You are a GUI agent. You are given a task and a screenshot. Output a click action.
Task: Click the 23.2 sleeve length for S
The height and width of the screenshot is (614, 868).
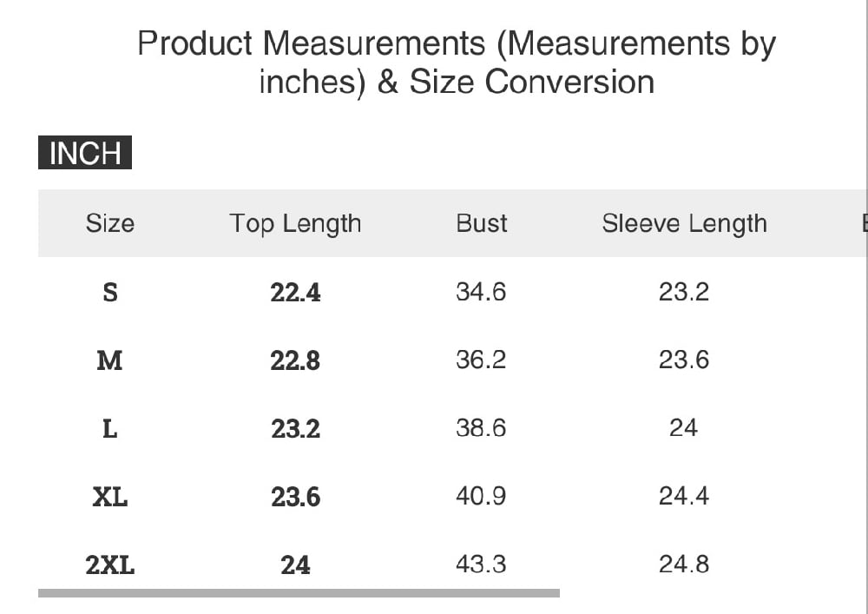684,292
